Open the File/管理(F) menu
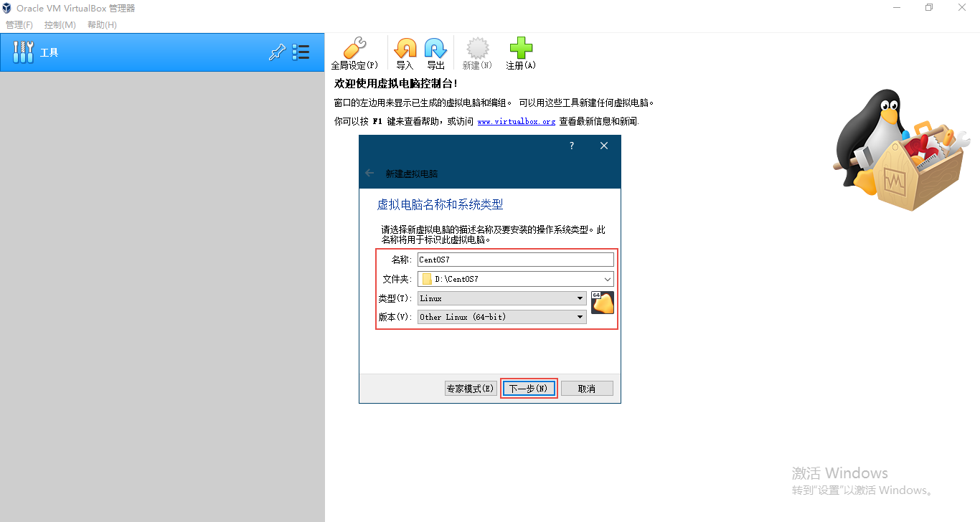Screen dimensions: 980x522 click(19, 25)
